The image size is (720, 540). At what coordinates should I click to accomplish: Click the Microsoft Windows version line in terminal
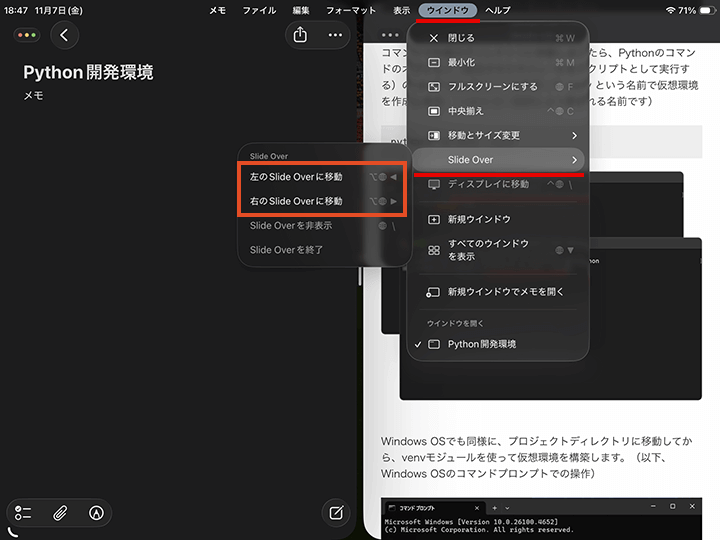(471, 522)
